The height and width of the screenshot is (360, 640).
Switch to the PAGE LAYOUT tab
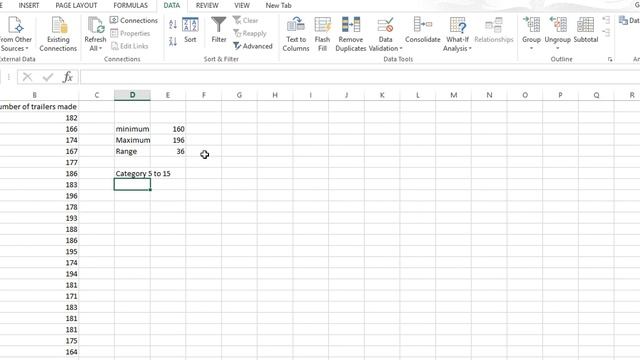tap(76, 5)
